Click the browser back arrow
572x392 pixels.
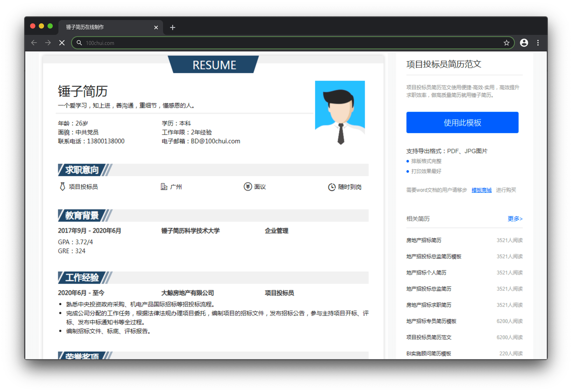tap(34, 43)
